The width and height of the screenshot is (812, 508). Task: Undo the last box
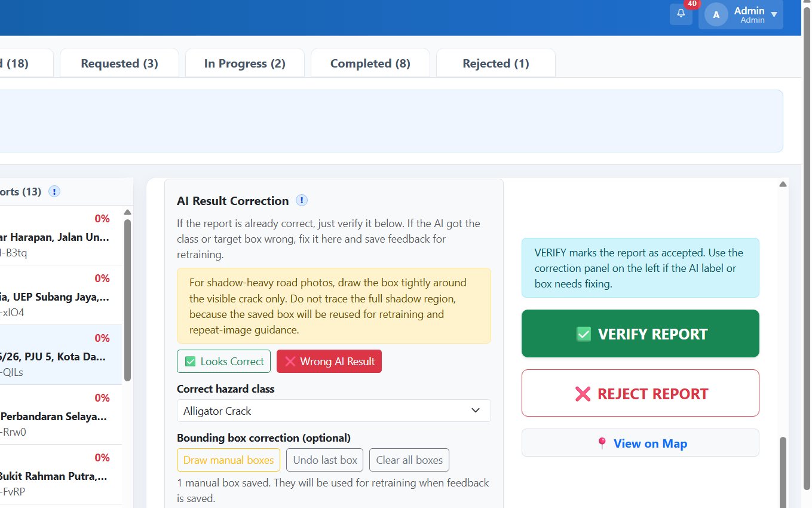click(325, 460)
